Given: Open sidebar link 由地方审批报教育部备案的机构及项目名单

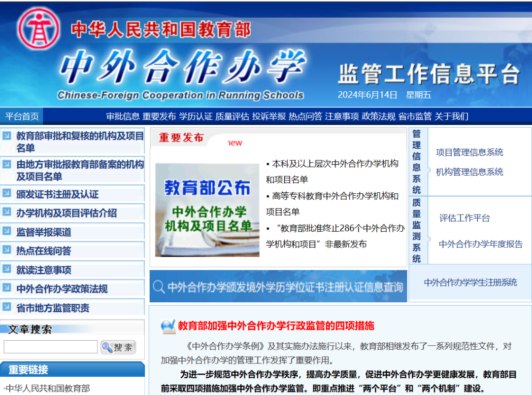Looking at the screenshot, I should [x=80, y=170].
